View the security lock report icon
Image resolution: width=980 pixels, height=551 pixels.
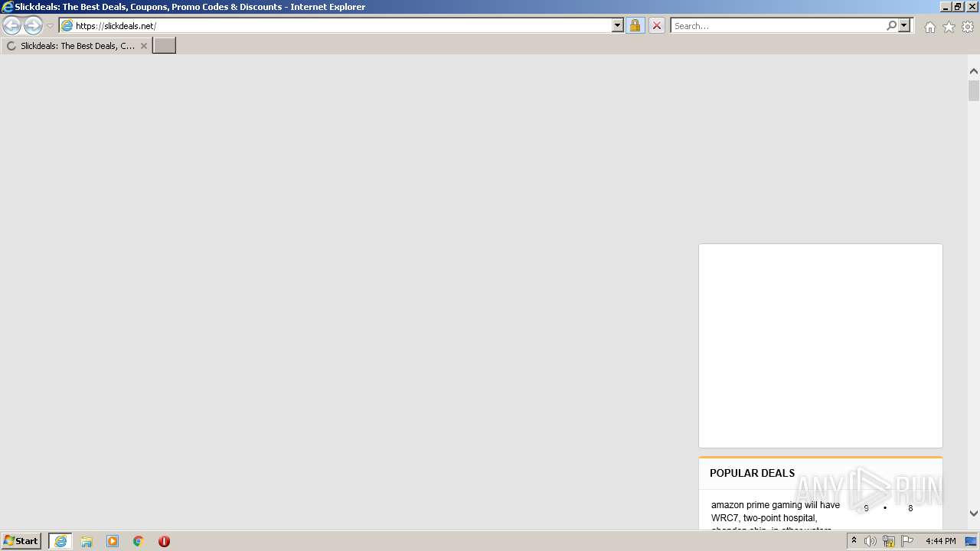[x=635, y=26]
